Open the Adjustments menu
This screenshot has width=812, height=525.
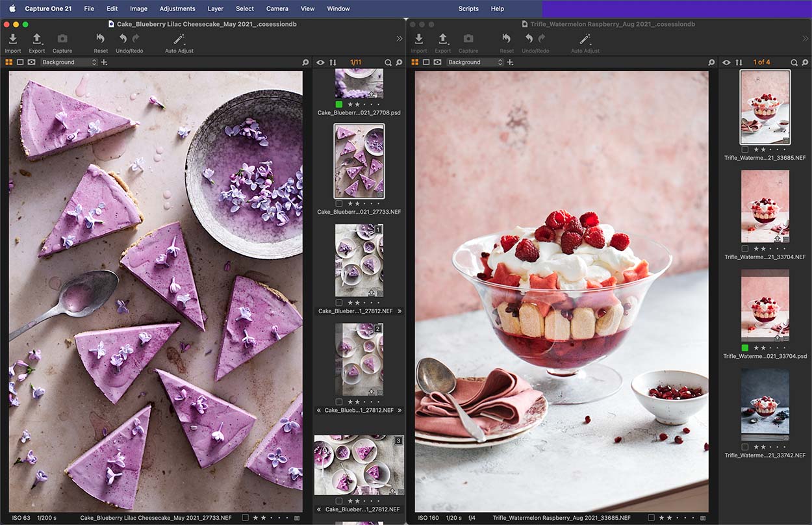(177, 8)
